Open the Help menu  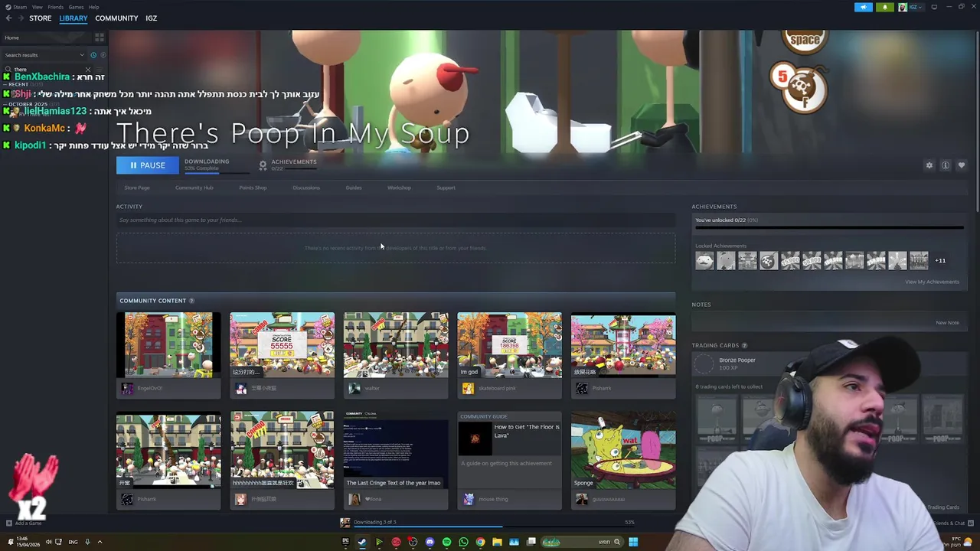93,7
